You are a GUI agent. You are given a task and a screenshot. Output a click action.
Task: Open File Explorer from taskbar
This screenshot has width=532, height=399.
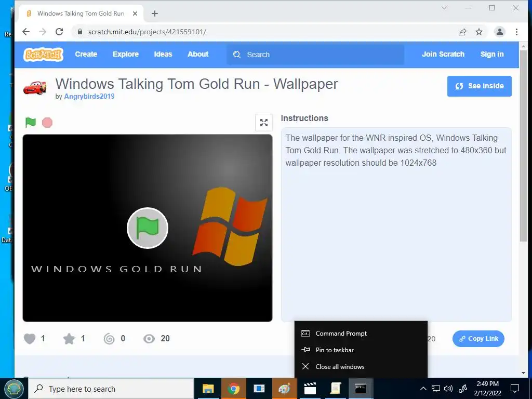208,389
